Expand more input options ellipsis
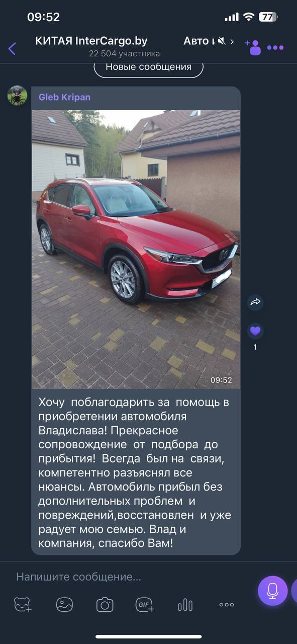This screenshot has height=644, width=297. click(227, 605)
